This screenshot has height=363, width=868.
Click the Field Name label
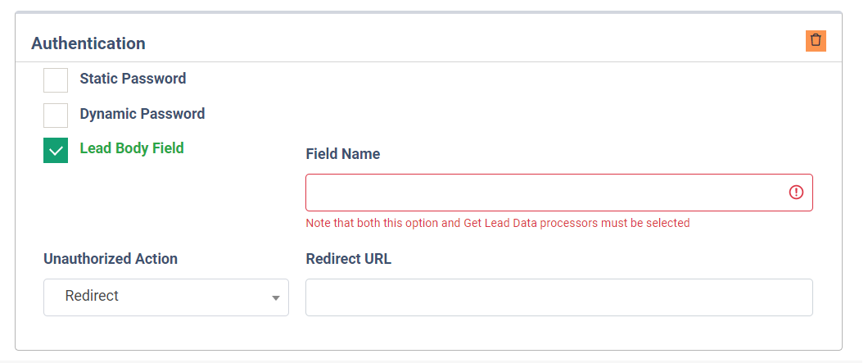pyautogui.click(x=342, y=154)
